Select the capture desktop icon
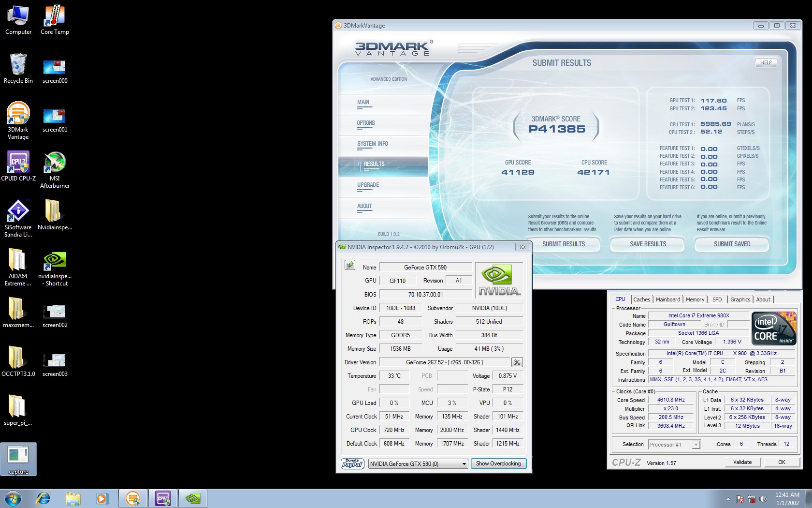 click(x=18, y=460)
